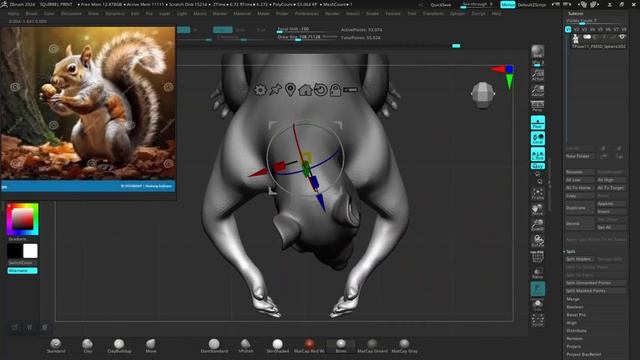
Task: Click the camera view head indicator
Action: (482, 95)
